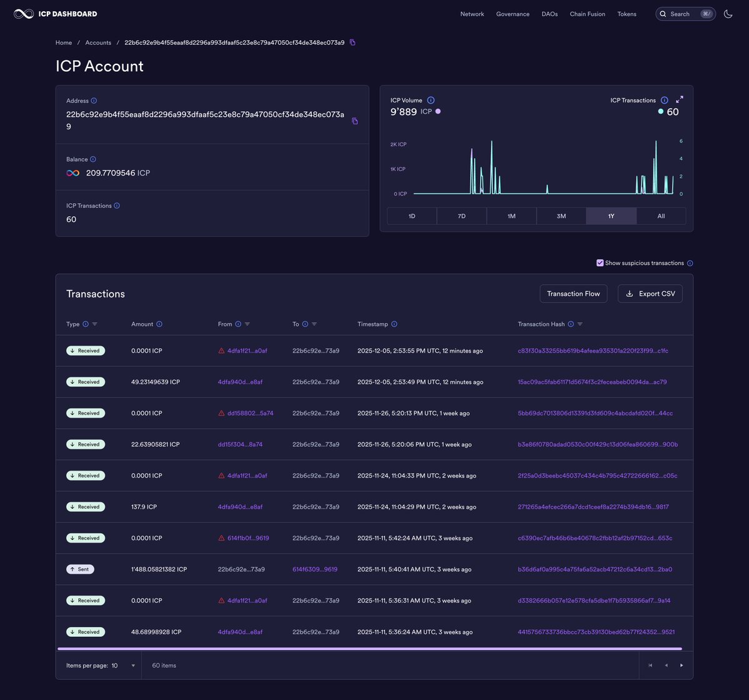
Task: Click the copy address icon beside the breadcrumb
Action: (x=352, y=42)
